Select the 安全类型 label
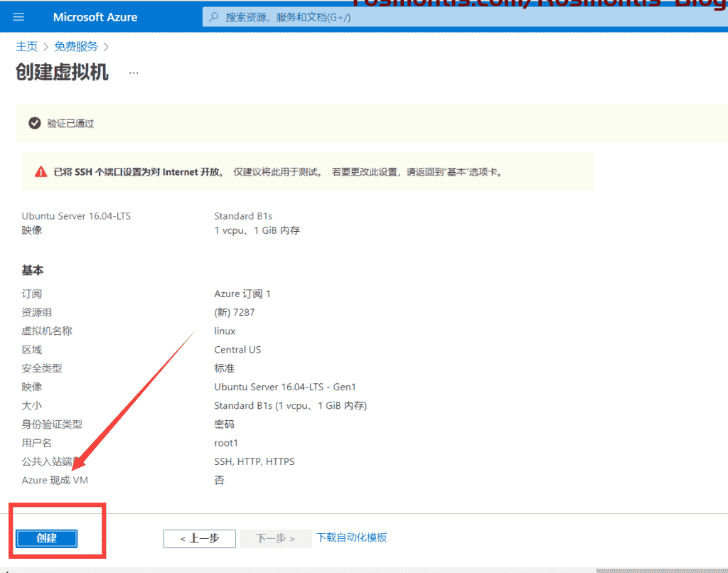Screen dimensions: 728x573 coord(42,368)
